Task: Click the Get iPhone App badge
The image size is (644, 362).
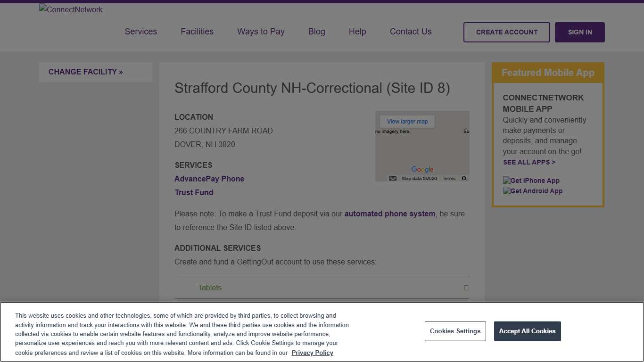Action: 531,180
